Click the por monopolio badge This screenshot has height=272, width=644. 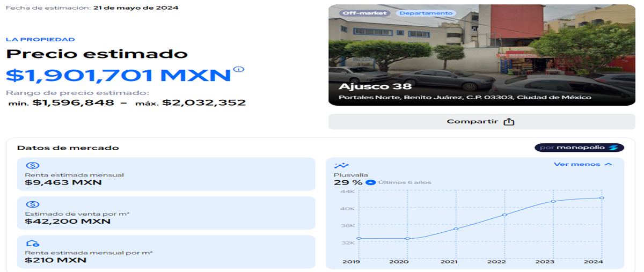579,148
